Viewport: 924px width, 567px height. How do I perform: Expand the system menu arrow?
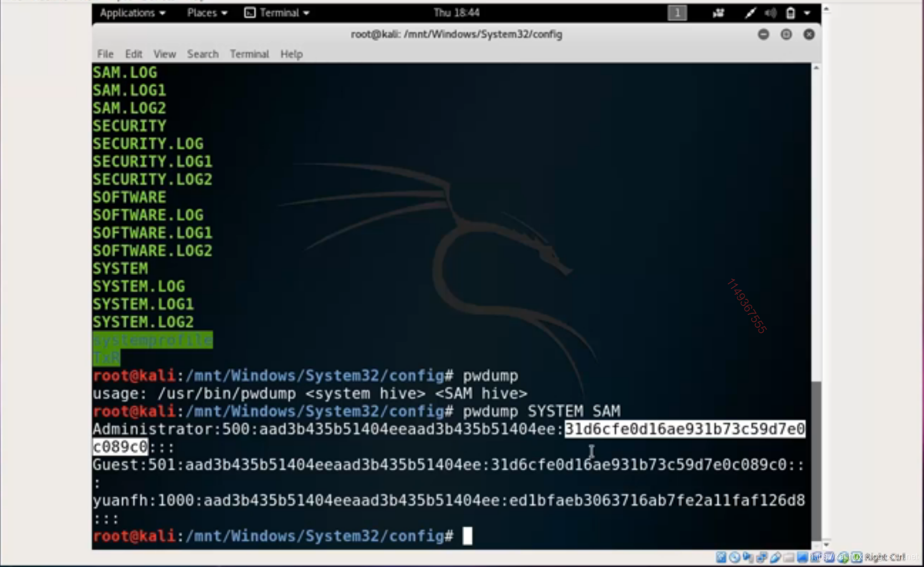click(807, 13)
